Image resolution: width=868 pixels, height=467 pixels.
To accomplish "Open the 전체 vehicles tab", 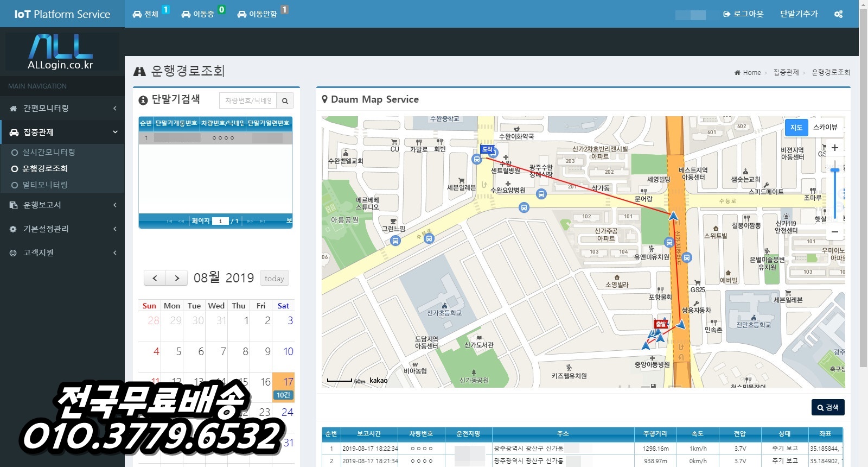I will click(151, 14).
